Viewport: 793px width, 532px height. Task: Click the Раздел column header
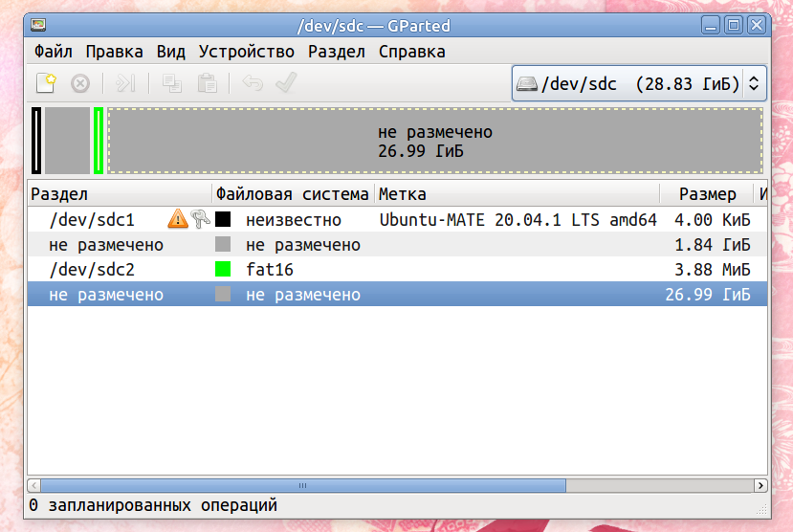(x=120, y=193)
